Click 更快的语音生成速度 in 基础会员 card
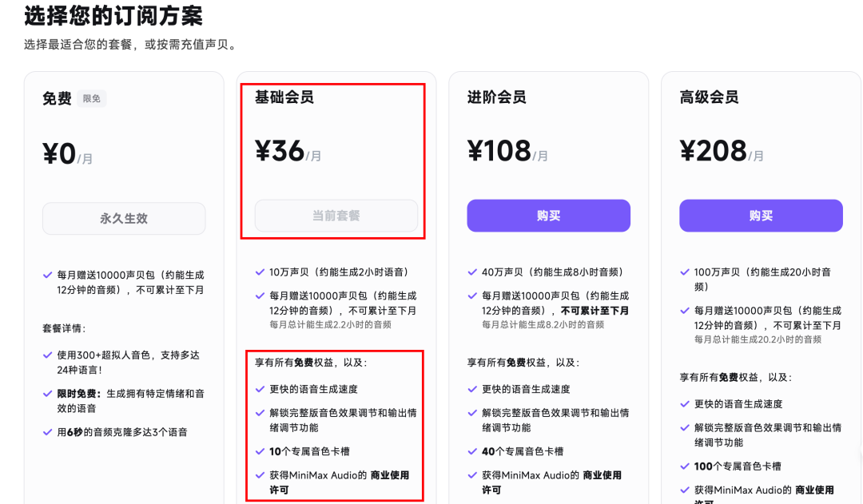Image resolution: width=863 pixels, height=504 pixels. click(314, 389)
